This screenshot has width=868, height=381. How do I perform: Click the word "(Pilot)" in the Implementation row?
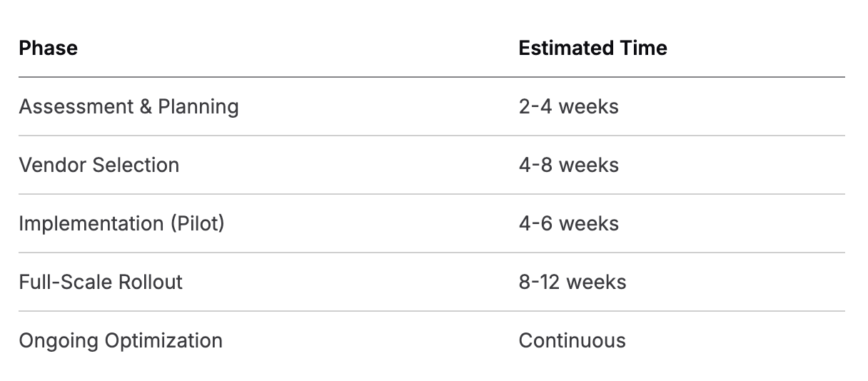pos(197,224)
